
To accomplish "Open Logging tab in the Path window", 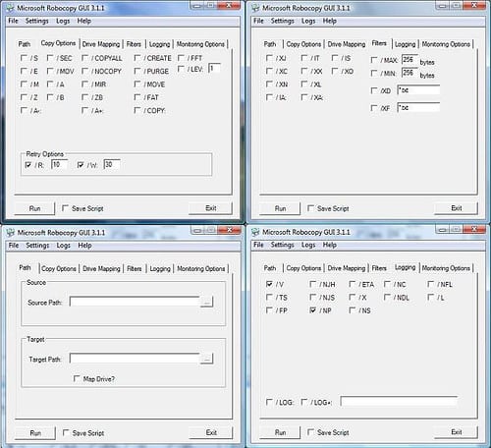I will click(160, 269).
